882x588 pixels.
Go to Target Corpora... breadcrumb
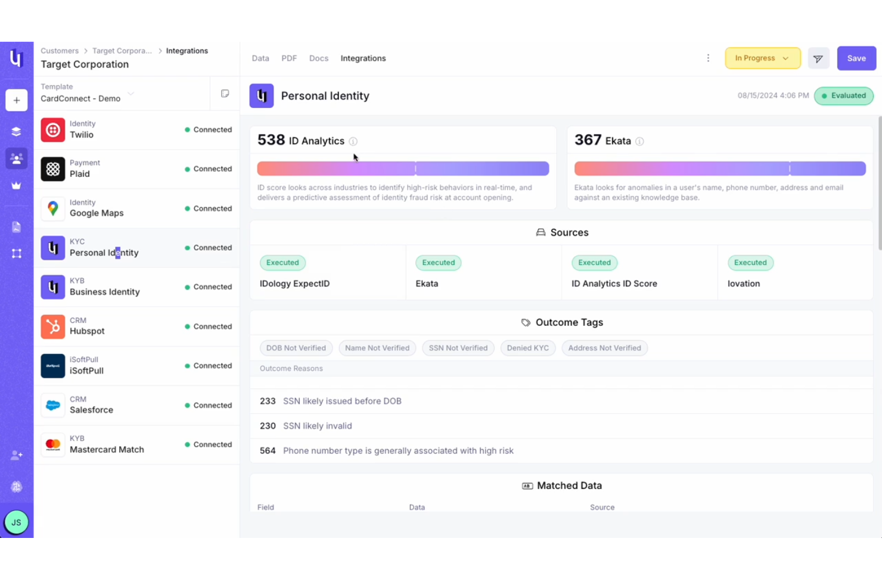point(122,51)
